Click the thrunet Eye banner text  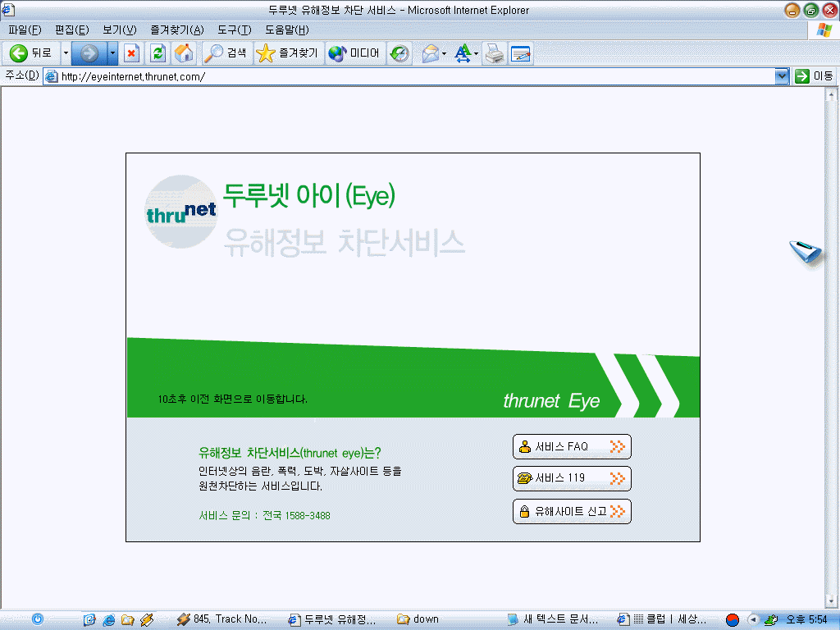pos(551,400)
